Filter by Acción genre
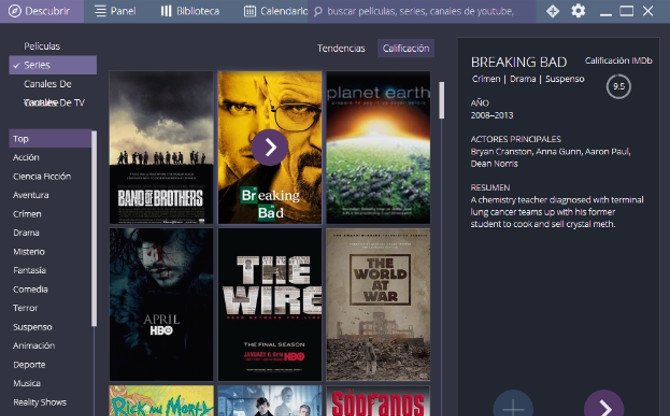 26,158
